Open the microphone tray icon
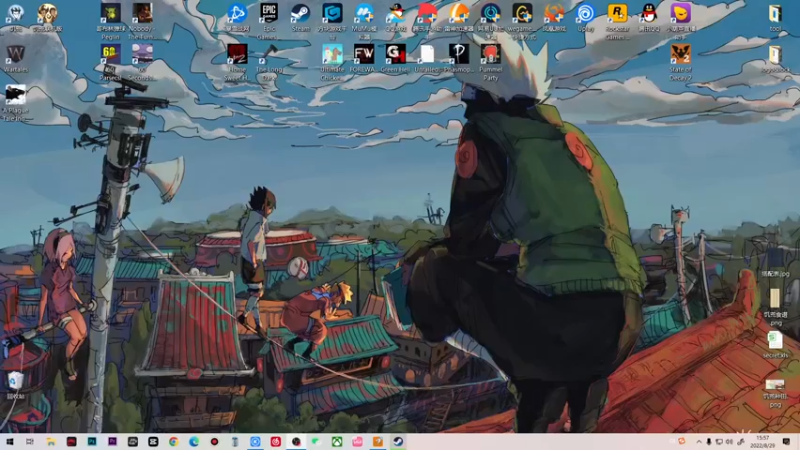Viewport: 800px width, 450px height. (x=709, y=442)
